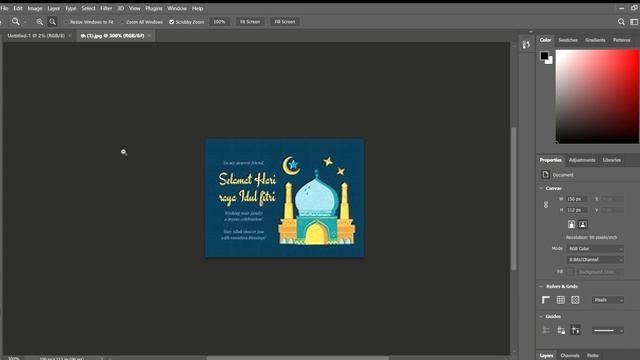Switch to the Paths tab

click(593, 356)
